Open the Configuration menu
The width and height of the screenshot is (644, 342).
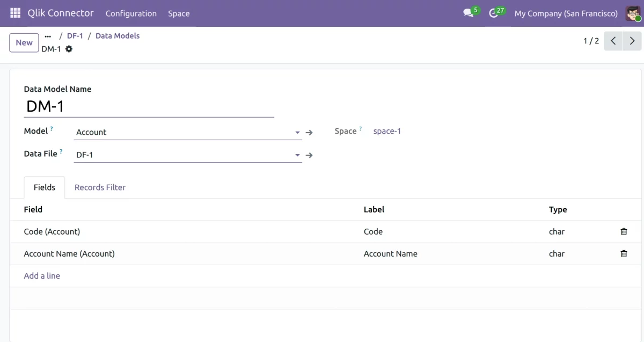[x=131, y=13]
